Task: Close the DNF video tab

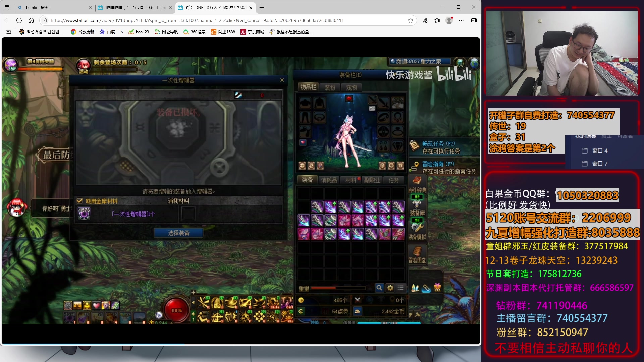Action: pos(251,7)
